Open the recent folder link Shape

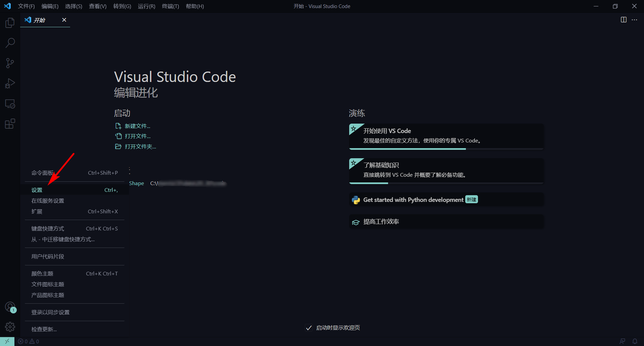pyautogui.click(x=136, y=184)
